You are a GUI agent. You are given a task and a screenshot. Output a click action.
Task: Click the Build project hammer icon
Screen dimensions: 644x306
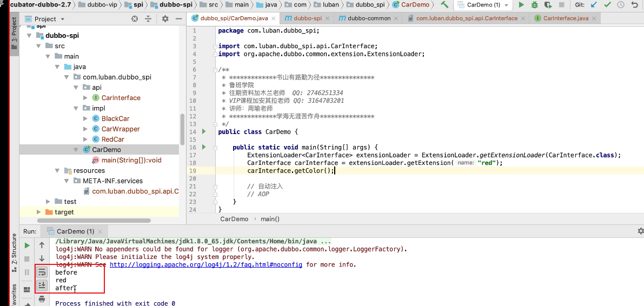[x=444, y=5]
